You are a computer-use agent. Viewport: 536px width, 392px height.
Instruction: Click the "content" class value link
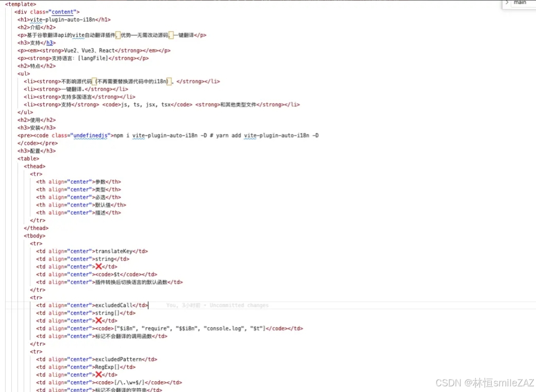[62, 12]
